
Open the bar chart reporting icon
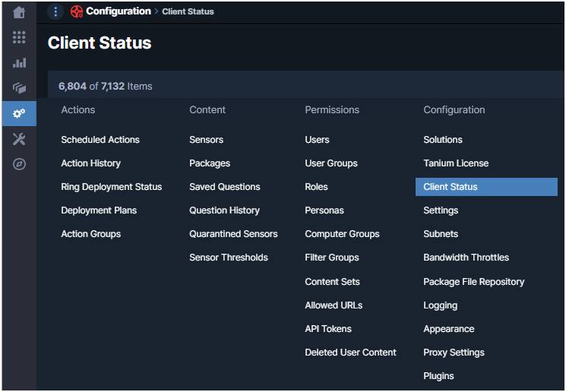tap(19, 62)
